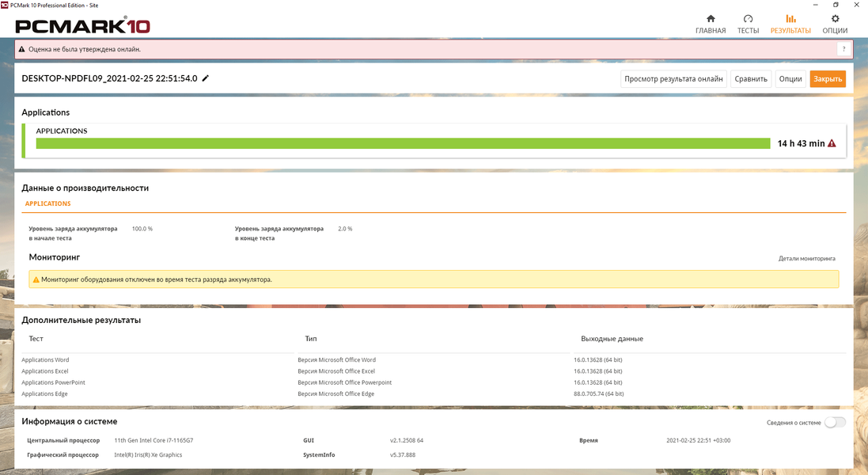Click Версия Microsoft Office Powerpoint cell

(x=344, y=382)
